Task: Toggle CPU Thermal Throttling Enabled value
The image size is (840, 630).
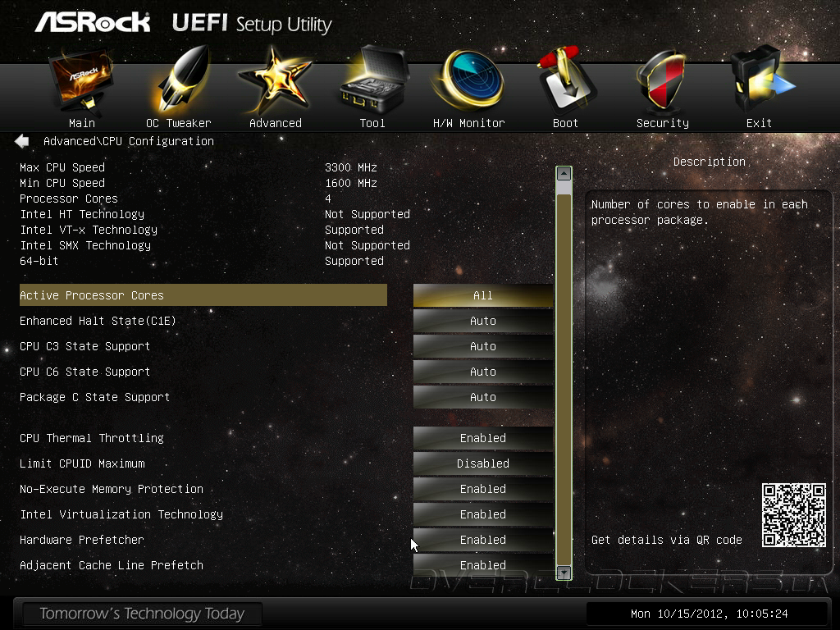Action: 482,438
